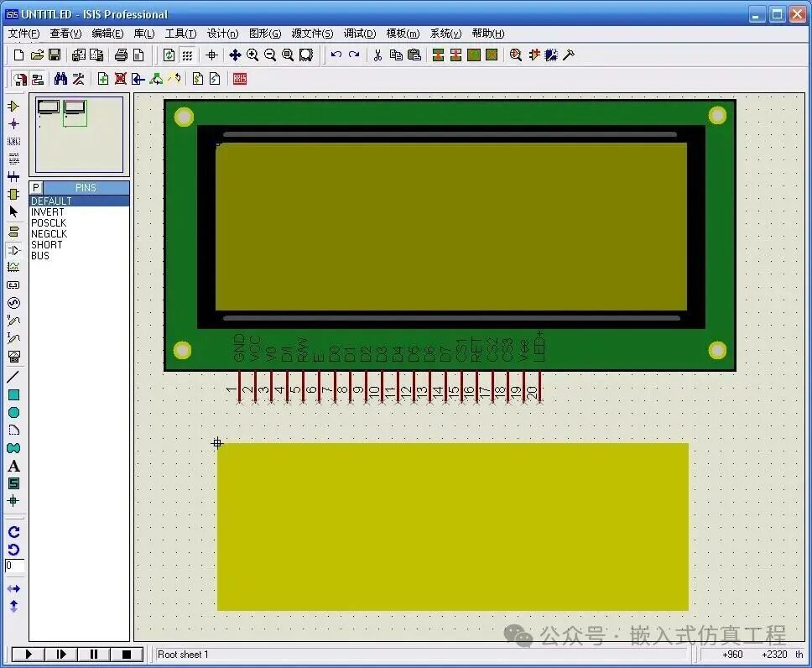Select the Wire Label LBL tool
The width and height of the screenshot is (812, 668).
click(x=14, y=142)
